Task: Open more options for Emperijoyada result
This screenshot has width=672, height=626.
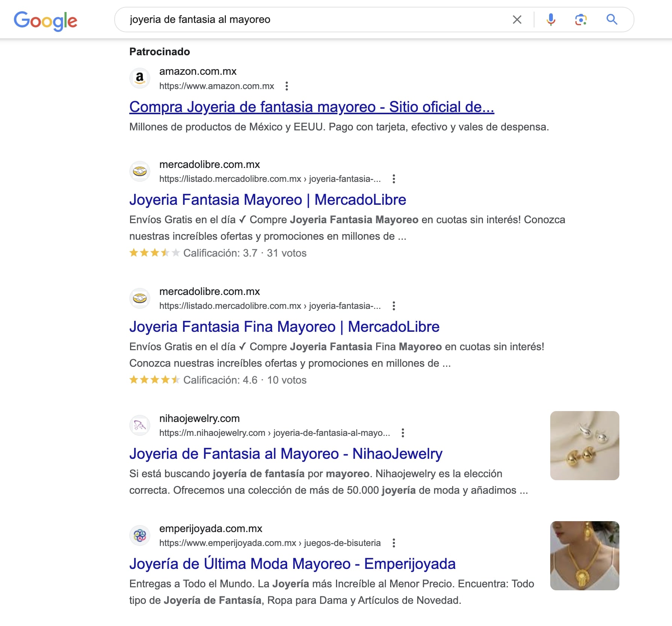Action: pos(394,543)
